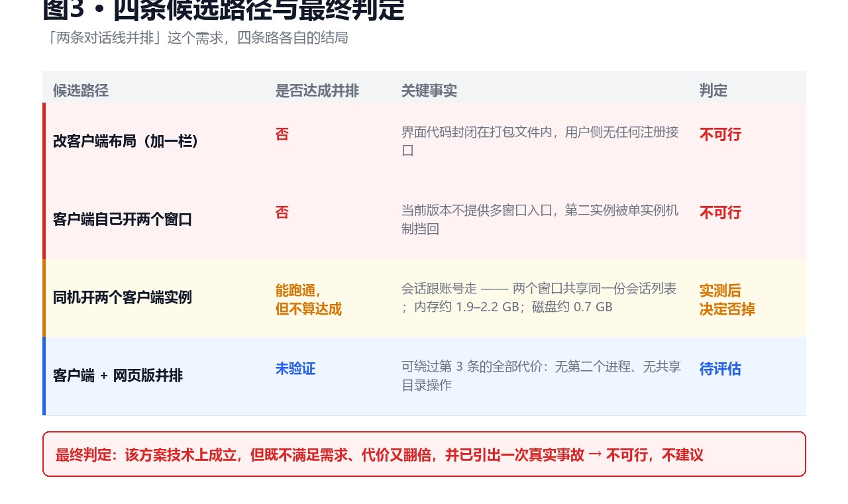Select the row label 客户端自己开两个窗口

pos(123,219)
